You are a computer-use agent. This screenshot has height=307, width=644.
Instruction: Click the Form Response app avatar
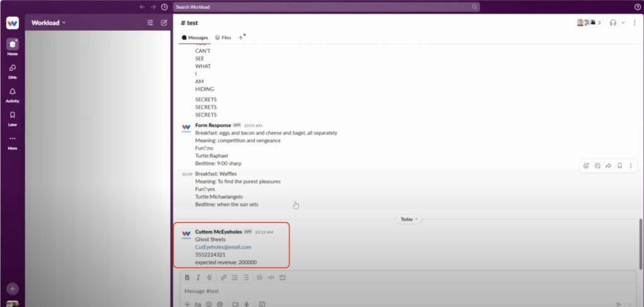pos(186,128)
